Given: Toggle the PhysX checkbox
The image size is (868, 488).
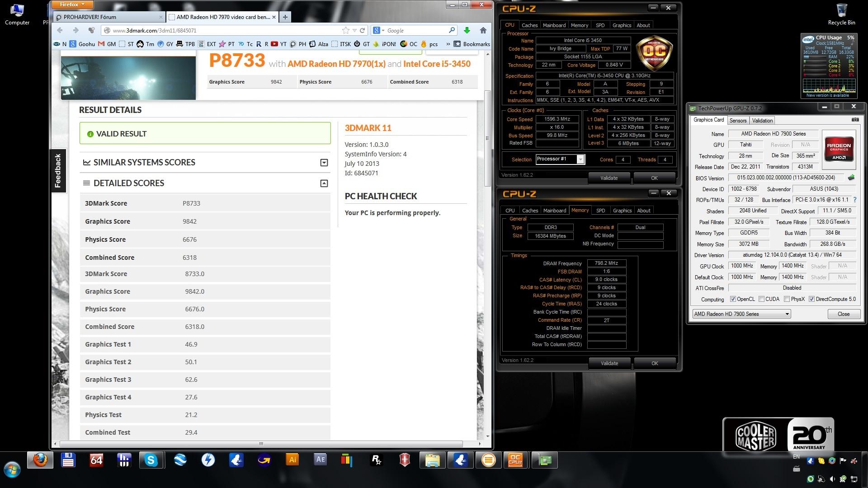Looking at the screenshot, I should [787, 299].
